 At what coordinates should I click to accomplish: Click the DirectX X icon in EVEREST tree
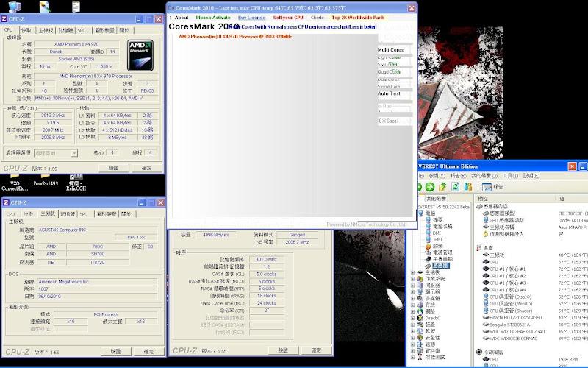click(420, 318)
